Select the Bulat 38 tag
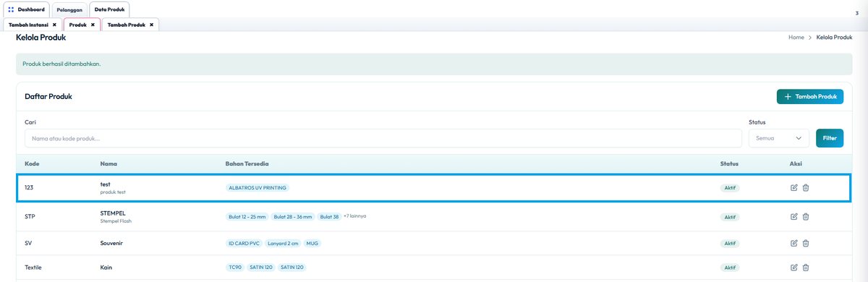Image resolution: width=868 pixels, height=282 pixels. (329, 217)
